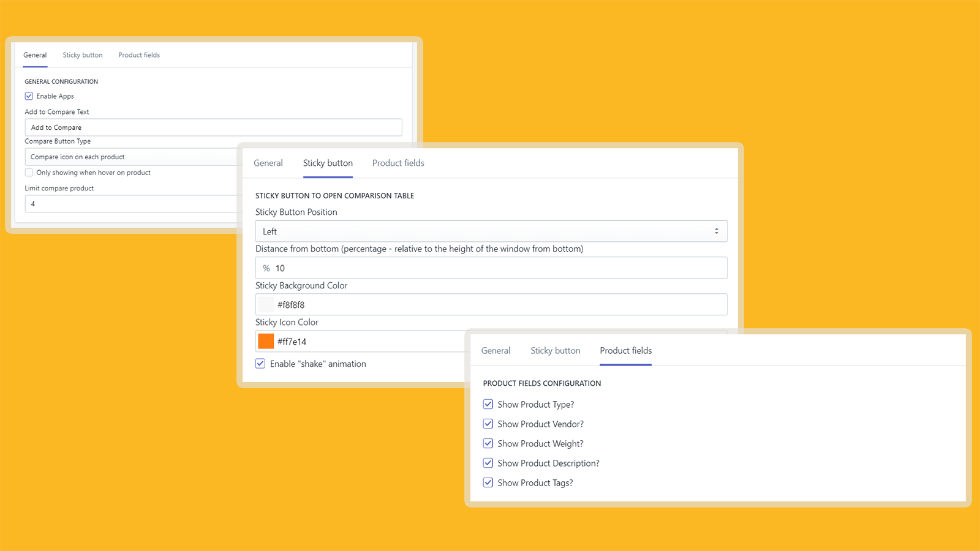Toggle Show Product Description checkbox
This screenshot has height=551, width=980.
tap(488, 463)
